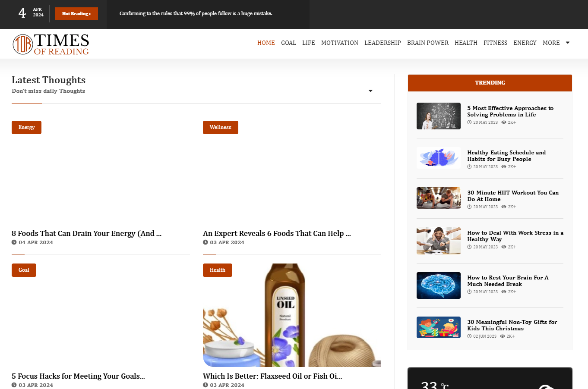Open Healthy Eating Schedule trending article
The width and height of the screenshot is (588, 389).
click(x=506, y=156)
